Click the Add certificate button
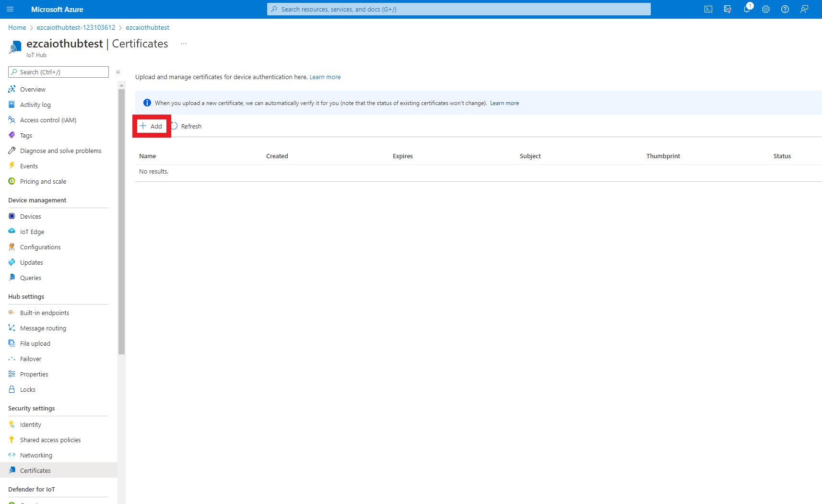The width and height of the screenshot is (822, 504). pyautogui.click(x=151, y=126)
